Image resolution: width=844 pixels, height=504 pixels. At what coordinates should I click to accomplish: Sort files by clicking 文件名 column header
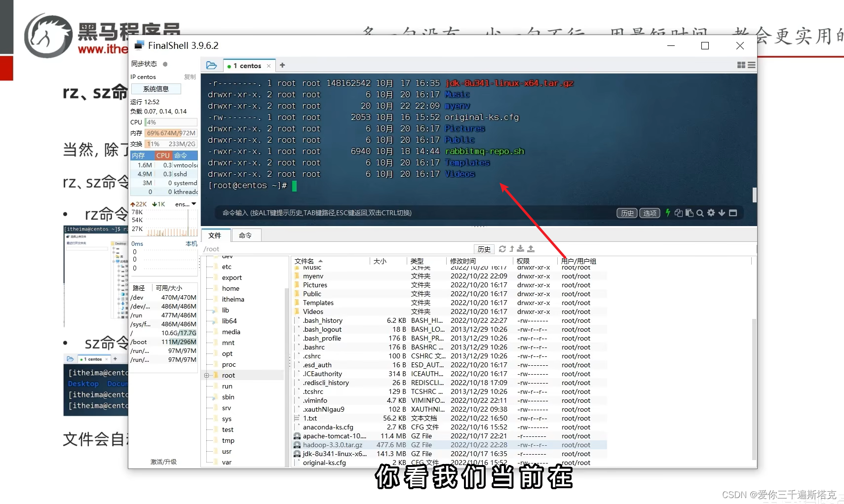(x=305, y=261)
